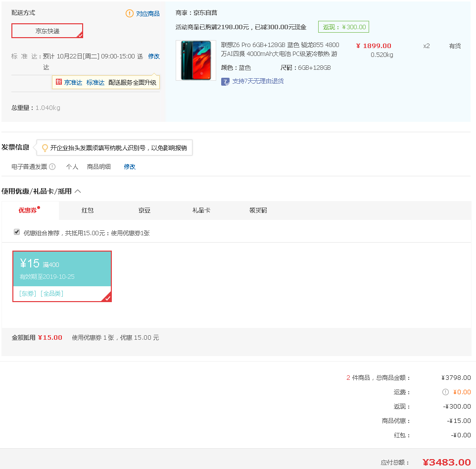
Task: Click the 总商品金额 ¥3798.00 value
Action: (456, 377)
